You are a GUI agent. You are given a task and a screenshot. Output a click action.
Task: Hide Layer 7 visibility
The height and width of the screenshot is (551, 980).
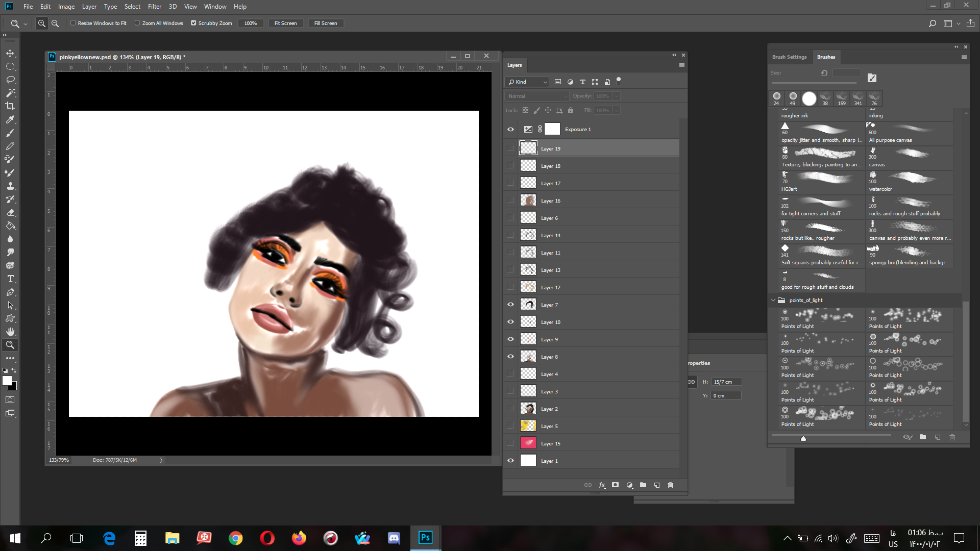click(510, 305)
